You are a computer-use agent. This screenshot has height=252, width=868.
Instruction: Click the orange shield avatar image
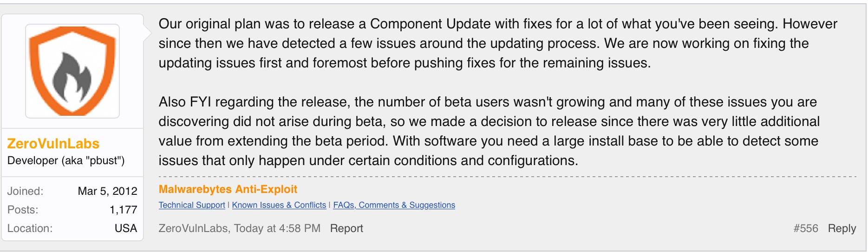72,71
